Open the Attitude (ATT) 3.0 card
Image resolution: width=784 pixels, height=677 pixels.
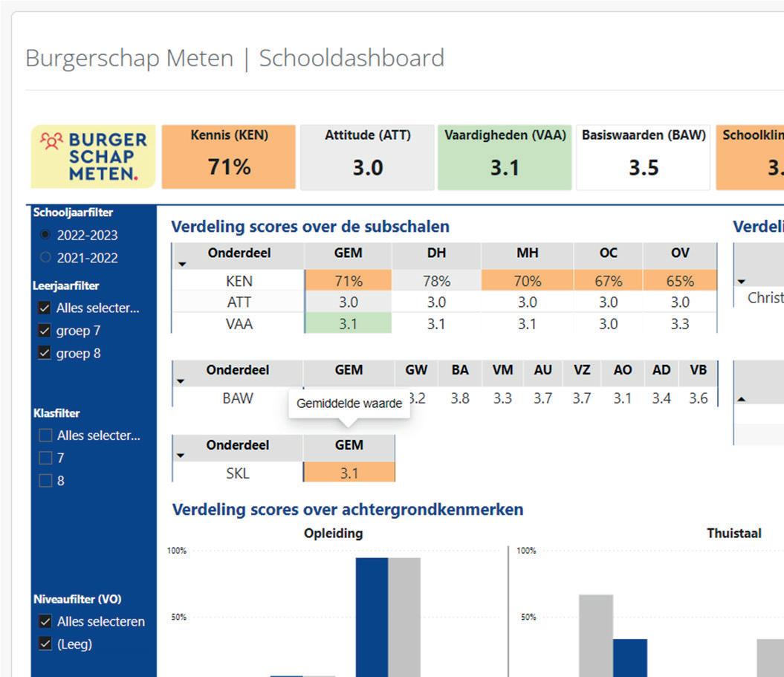[x=368, y=157]
